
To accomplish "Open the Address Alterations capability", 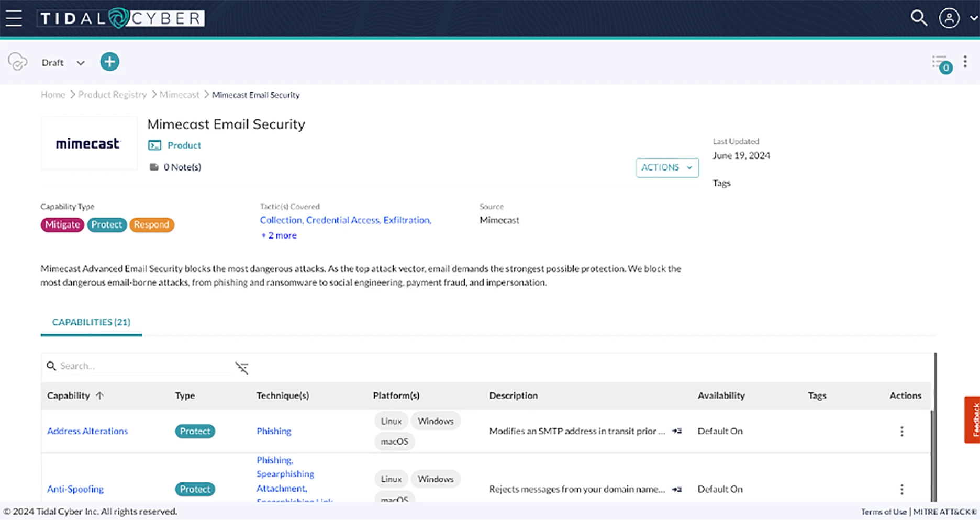I will pos(87,431).
